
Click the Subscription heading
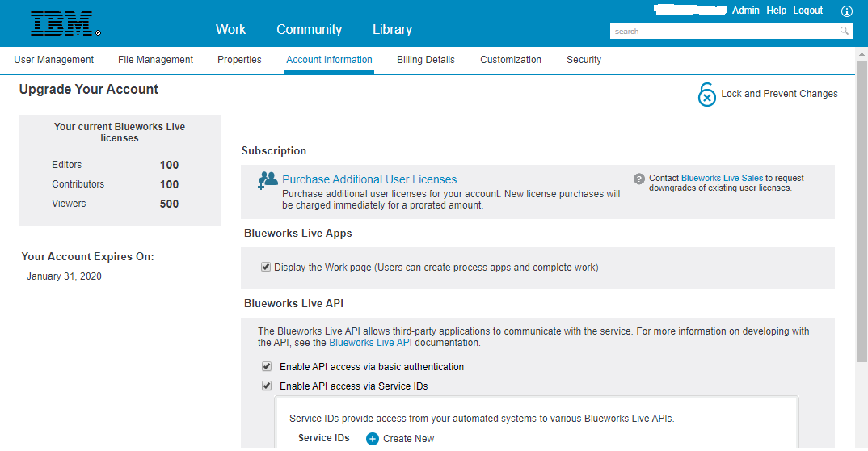pos(274,150)
